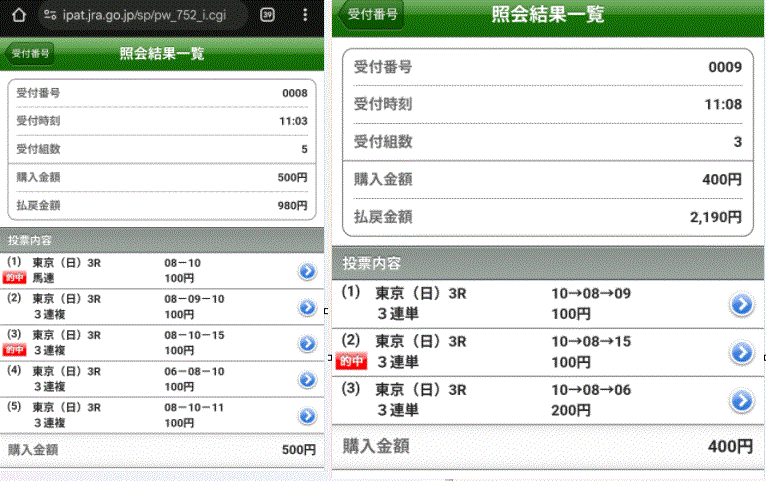Viewport: 766px width, 481px height.
Task: Open details arrow for 3連複 06-08-10 bet
Action: click(x=307, y=379)
